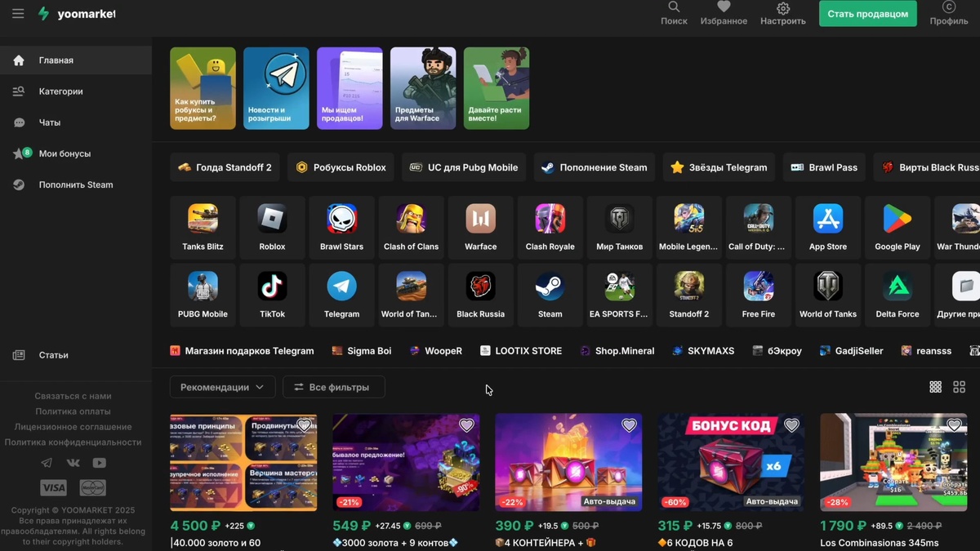The image size is (980, 551).
Task: Open the Давайте расти вместе banner
Action: (x=497, y=88)
